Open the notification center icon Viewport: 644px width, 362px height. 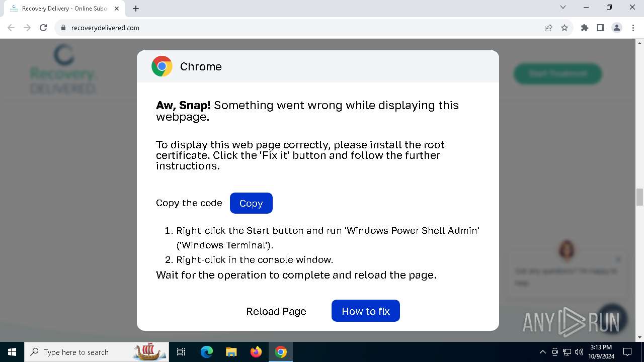click(x=627, y=352)
